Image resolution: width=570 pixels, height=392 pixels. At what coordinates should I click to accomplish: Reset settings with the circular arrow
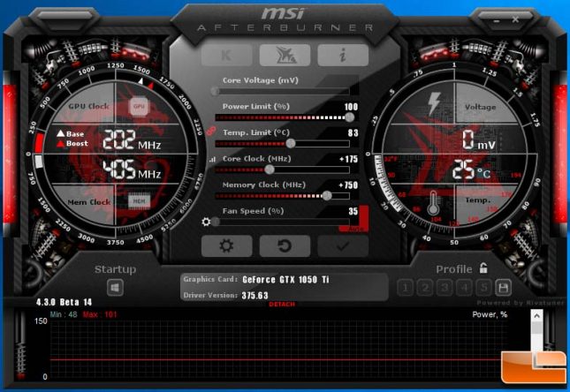coord(285,246)
